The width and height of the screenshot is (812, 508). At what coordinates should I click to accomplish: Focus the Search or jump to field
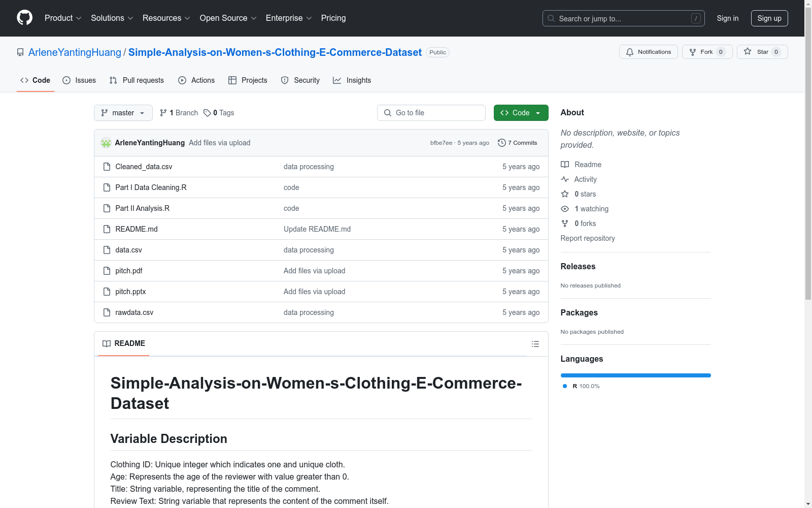pos(623,18)
